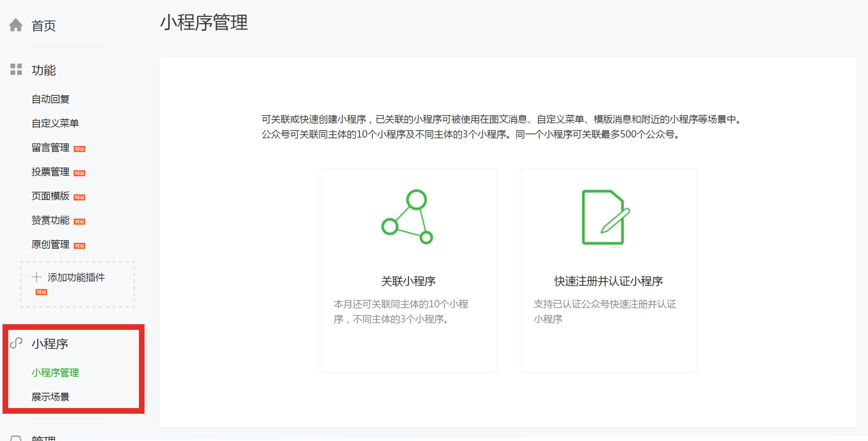Click the home house icon
This screenshot has height=441, width=868.
pos(15,25)
